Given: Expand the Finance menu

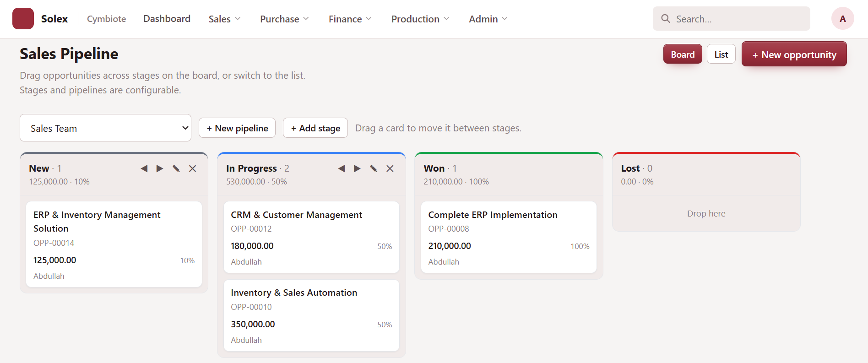Looking at the screenshot, I should 350,19.
